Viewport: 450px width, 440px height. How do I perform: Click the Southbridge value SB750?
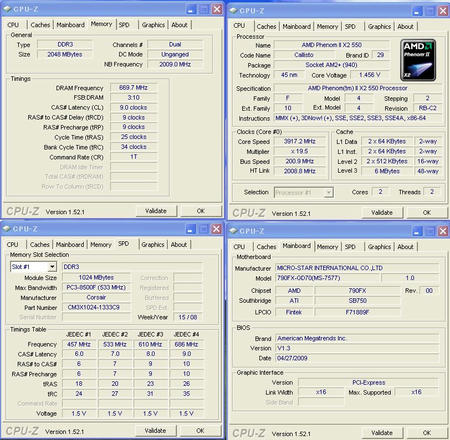pos(357,301)
